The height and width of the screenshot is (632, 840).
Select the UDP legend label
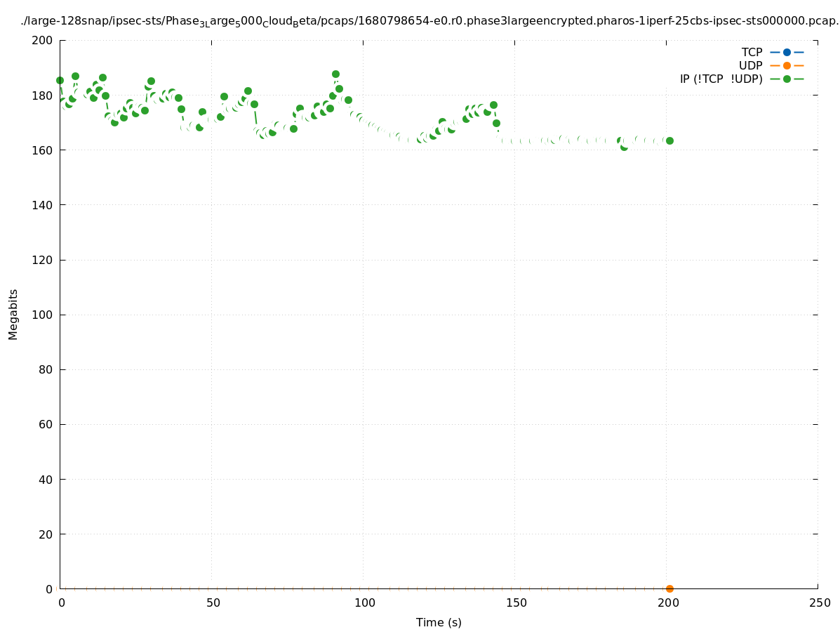[750, 65]
